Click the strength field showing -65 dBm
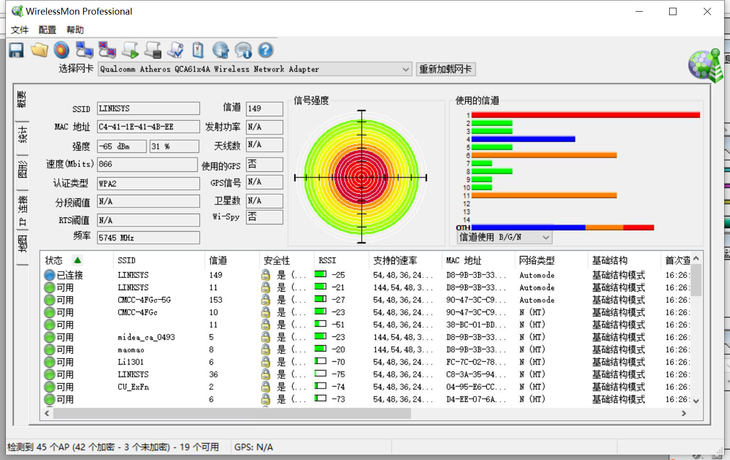 tap(122, 146)
